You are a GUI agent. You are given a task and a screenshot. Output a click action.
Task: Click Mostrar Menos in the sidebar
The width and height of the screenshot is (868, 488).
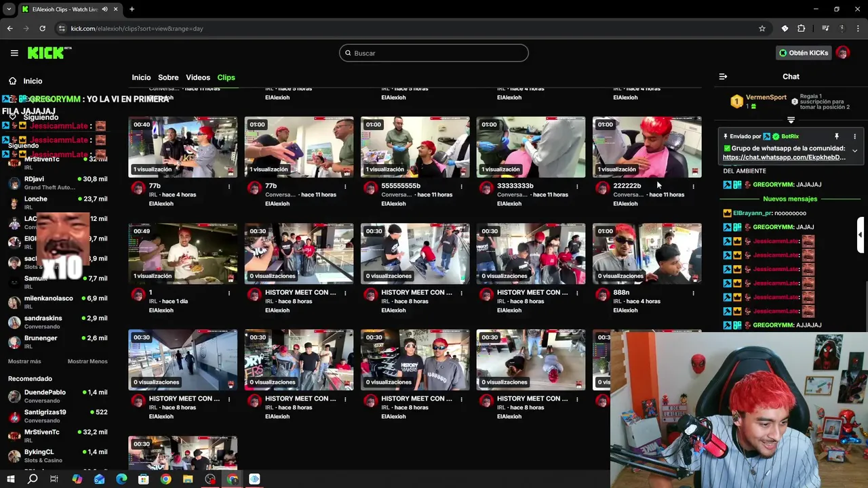pos(87,361)
